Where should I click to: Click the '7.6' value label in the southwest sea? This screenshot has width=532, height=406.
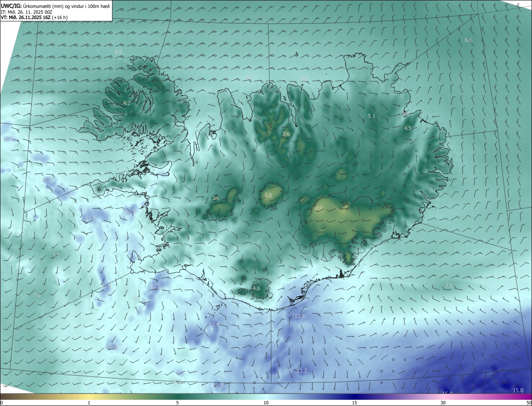tap(37, 295)
